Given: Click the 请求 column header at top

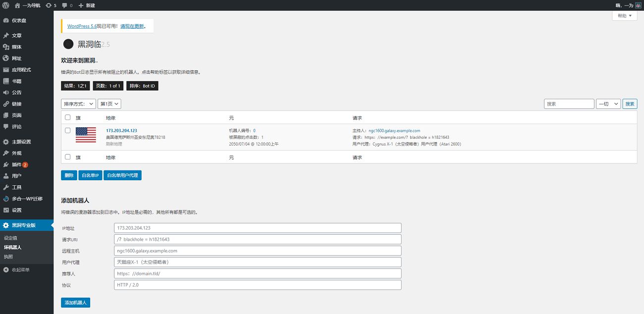Looking at the screenshot, I should (357, 118).
